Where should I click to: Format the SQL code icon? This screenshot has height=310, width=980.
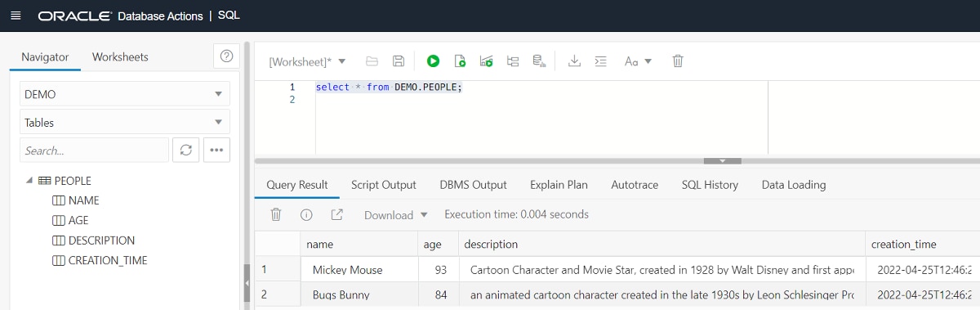tap(601, 61)
